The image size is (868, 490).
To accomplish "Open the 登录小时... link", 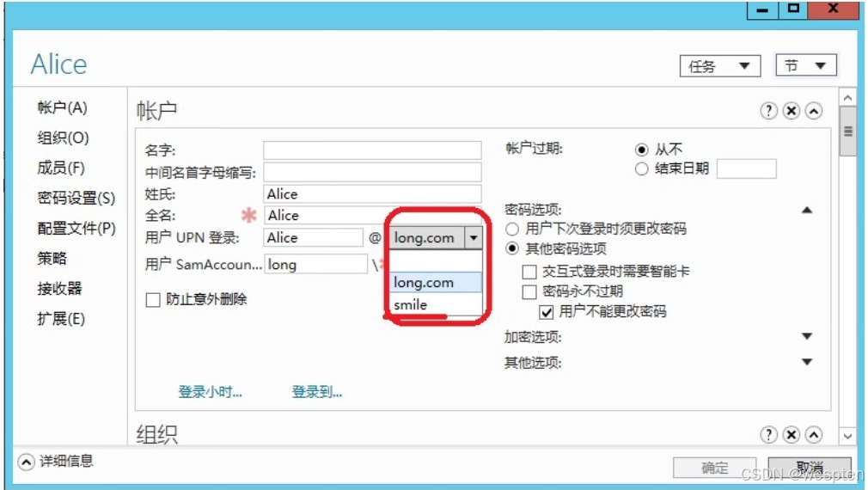I will click(210, 393).
